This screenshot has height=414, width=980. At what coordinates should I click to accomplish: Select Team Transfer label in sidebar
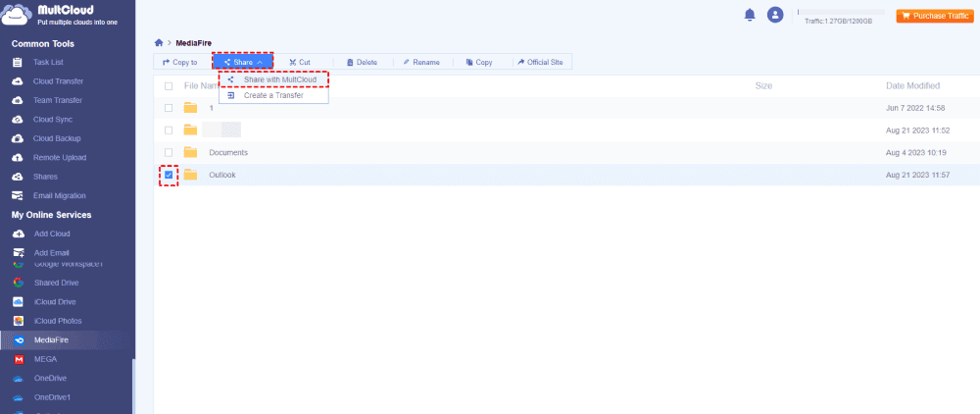pos(58,101)
